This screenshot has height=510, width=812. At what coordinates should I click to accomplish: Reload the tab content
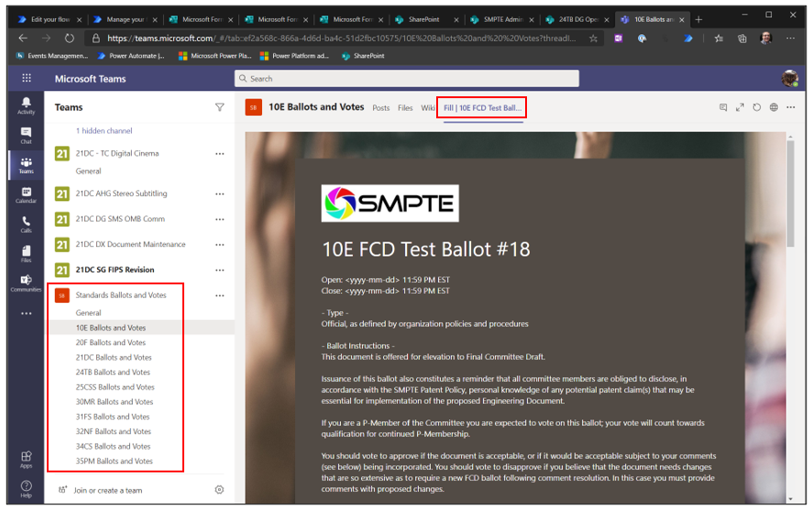756,107
